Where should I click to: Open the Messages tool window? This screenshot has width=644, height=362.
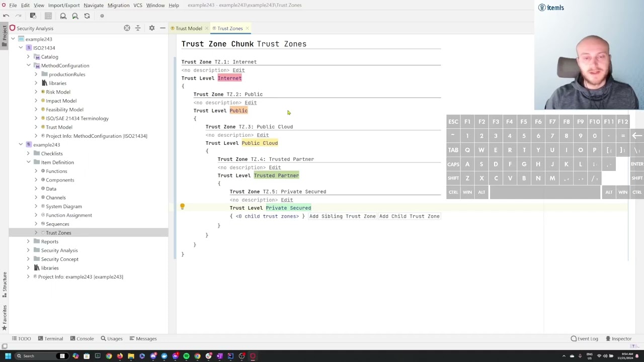tap(143, 338)
